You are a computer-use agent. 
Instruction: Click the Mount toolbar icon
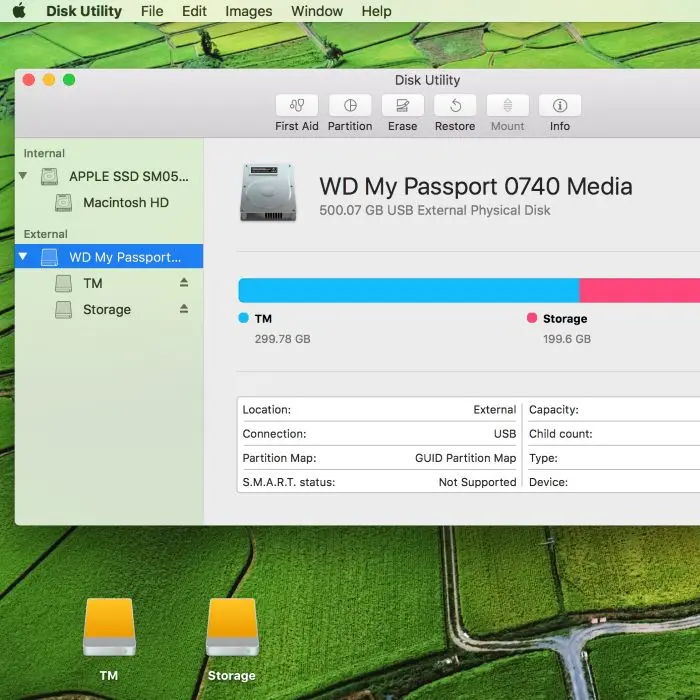pyautogui.click(x=508, y=105)
